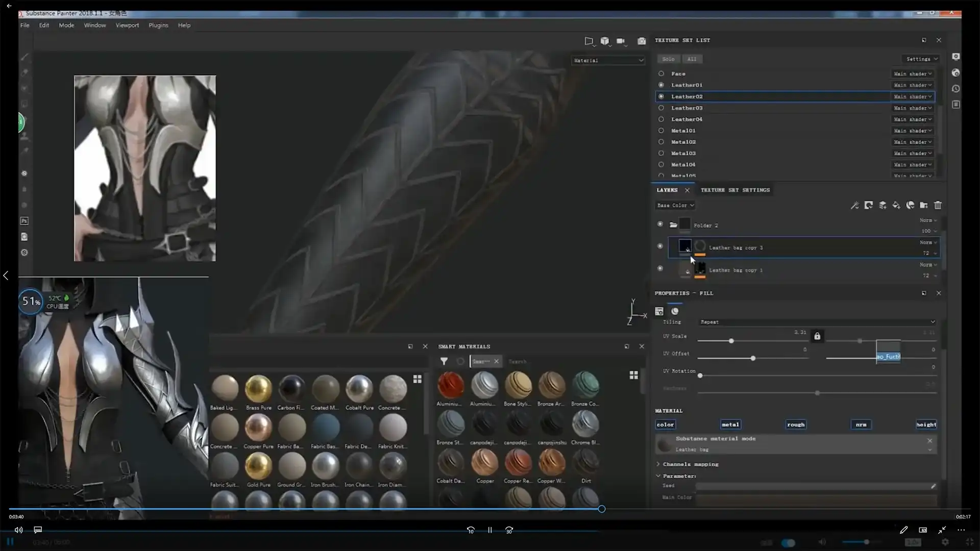Add a new fill layer
The height and width of the screenshot is (551, 980).
tap(896, 205)
